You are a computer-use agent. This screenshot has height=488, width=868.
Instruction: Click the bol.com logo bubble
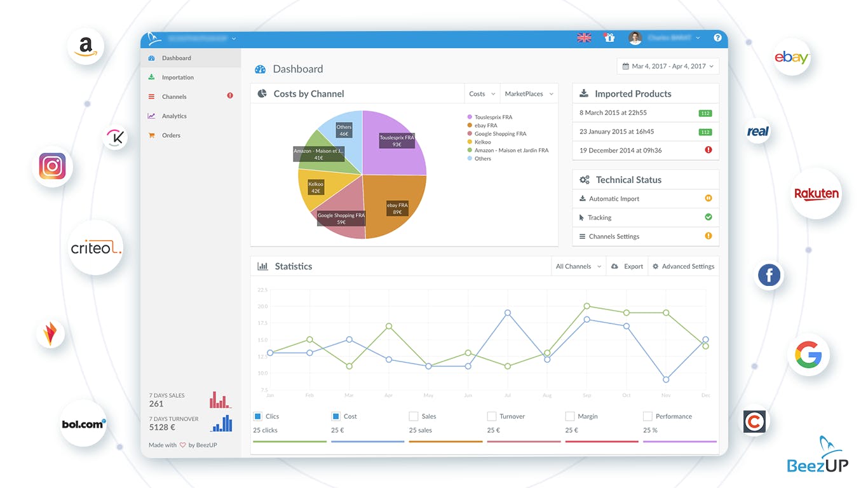83,423
